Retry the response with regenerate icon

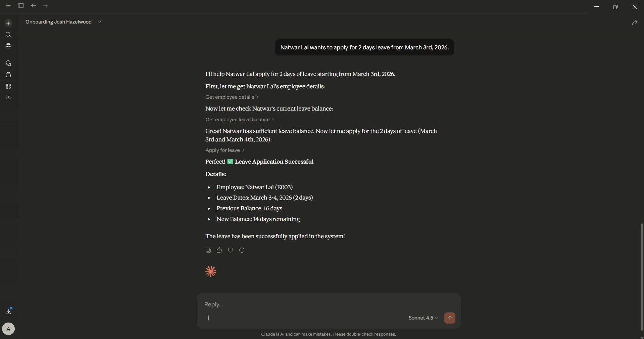242,250
